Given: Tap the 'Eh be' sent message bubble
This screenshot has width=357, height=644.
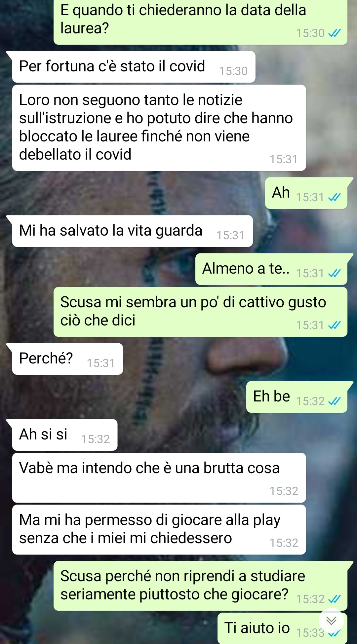Looking at the screenshot, I should [297, 397].
